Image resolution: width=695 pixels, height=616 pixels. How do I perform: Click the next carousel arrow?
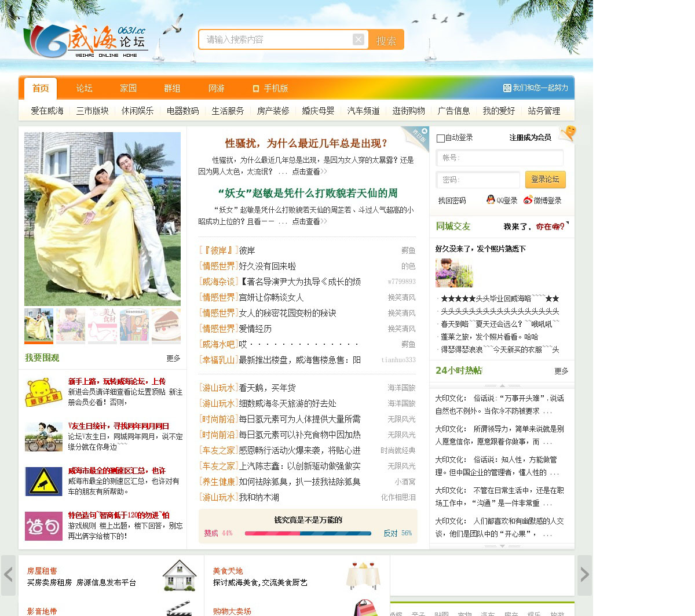(584, 575)
